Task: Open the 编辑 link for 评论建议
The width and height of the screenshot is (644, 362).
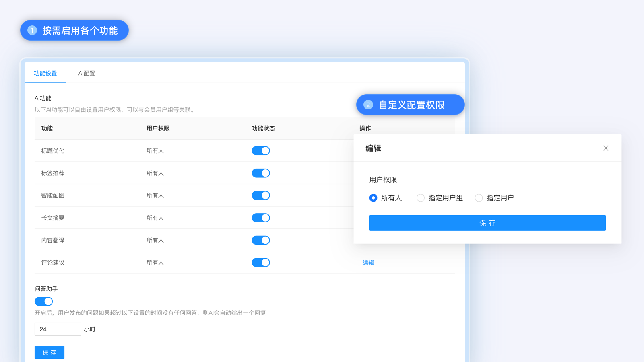Action: (x=368, y=263)
